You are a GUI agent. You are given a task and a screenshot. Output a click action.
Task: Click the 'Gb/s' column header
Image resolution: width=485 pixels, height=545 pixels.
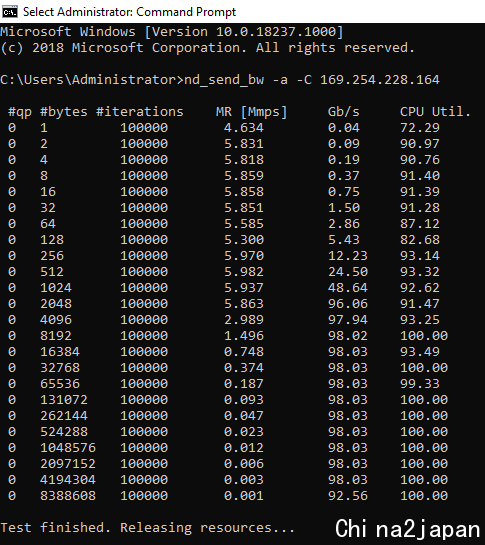coord(343,112)
